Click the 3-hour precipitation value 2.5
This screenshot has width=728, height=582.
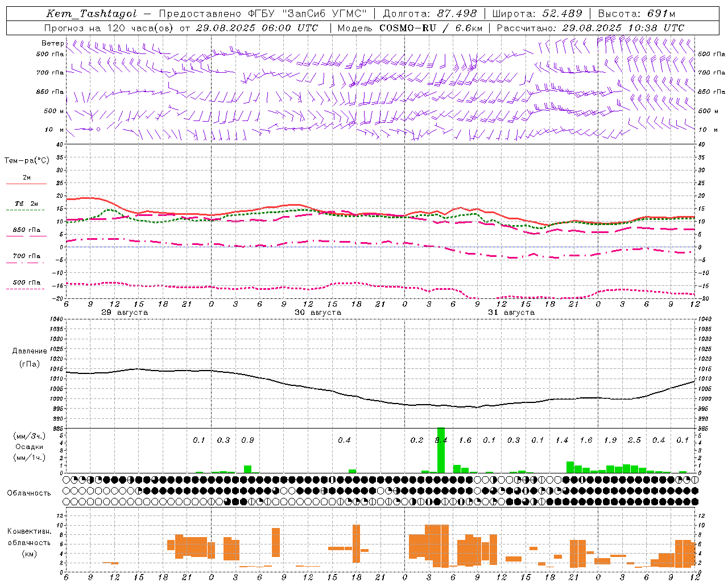634,440
